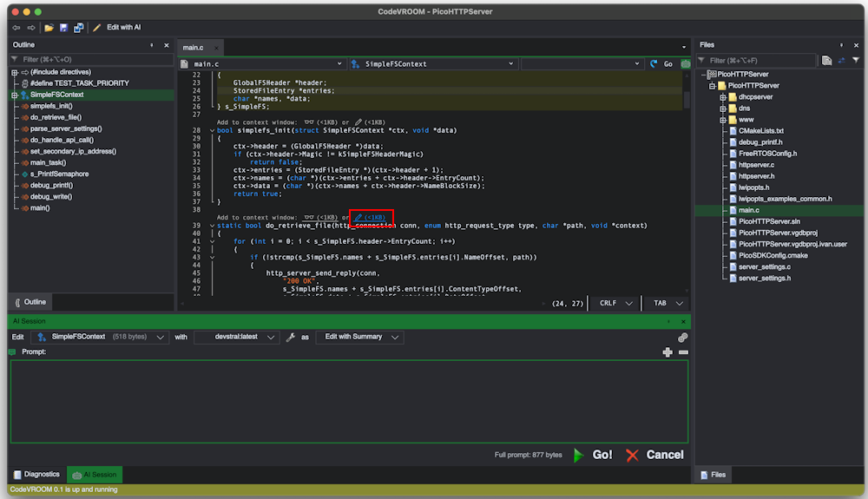Open the Edit with Summary mode dropdown
868x499 pixels.
[x=360, y=337]
